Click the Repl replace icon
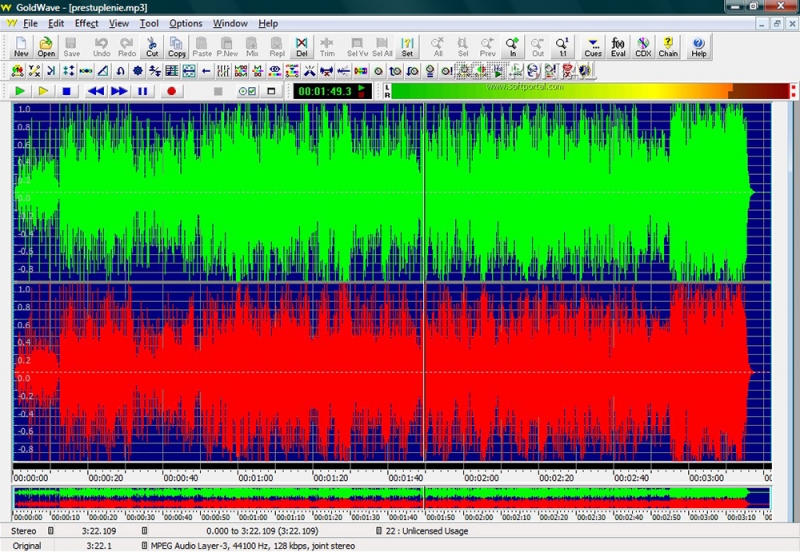The height and width of the screenshot is (552, 800). [277, 46]
